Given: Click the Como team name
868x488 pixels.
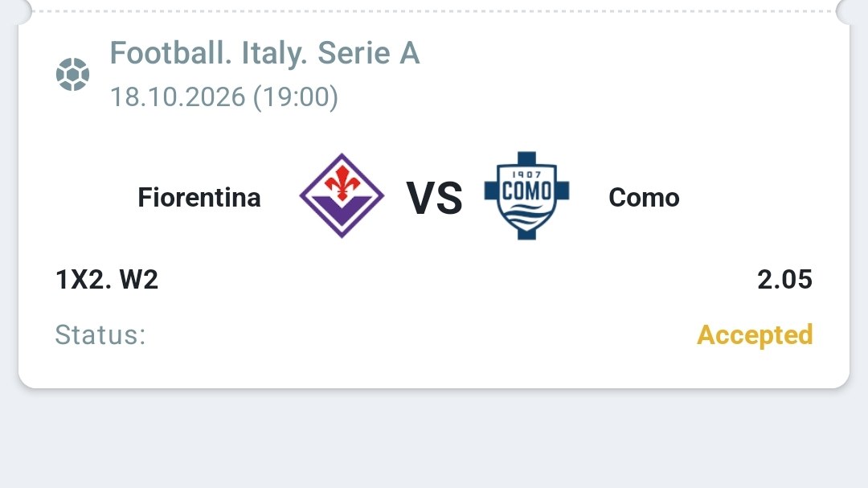Looking at the screenshot, I should click(644, 198).
